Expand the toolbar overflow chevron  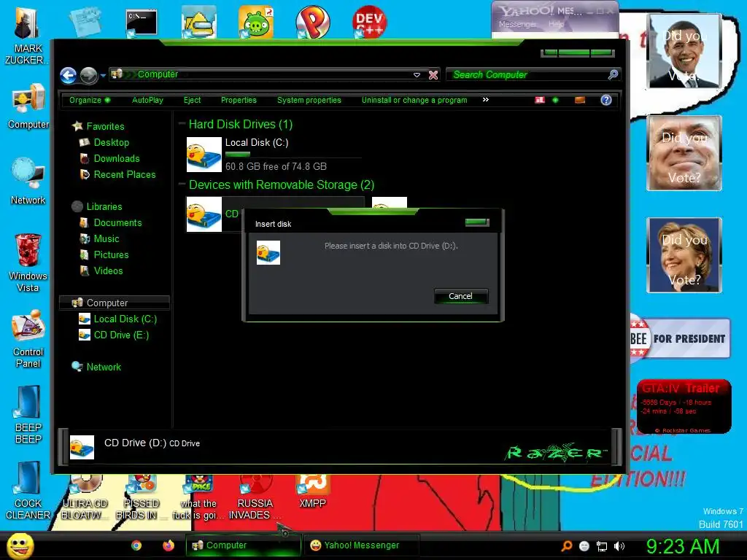[485, 99]
